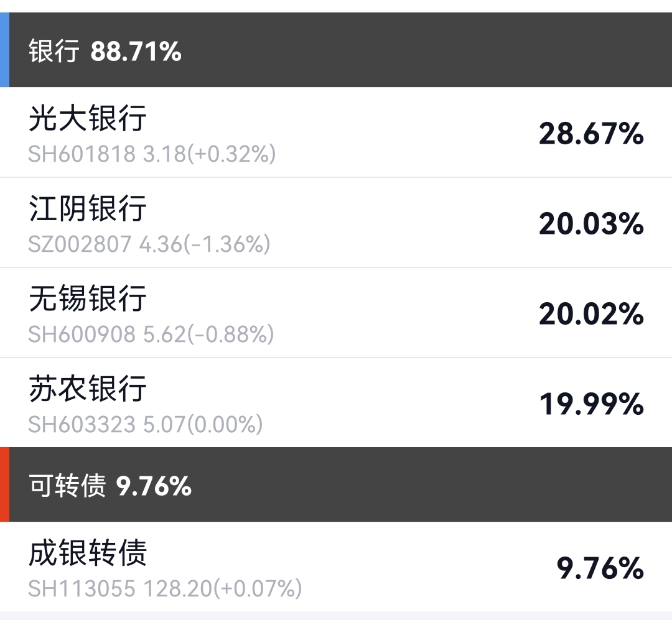This screenshot has width=672, height=620.
Task: Open the 苏农银行 stock entry
Action: pyautogui.click(x=88, y=389)
